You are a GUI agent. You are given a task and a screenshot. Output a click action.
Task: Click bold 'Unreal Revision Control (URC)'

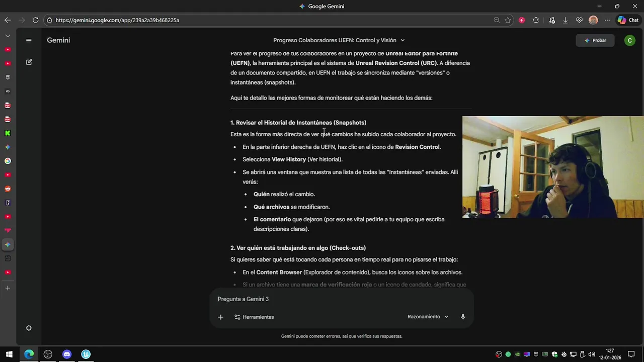click(396, 63)
